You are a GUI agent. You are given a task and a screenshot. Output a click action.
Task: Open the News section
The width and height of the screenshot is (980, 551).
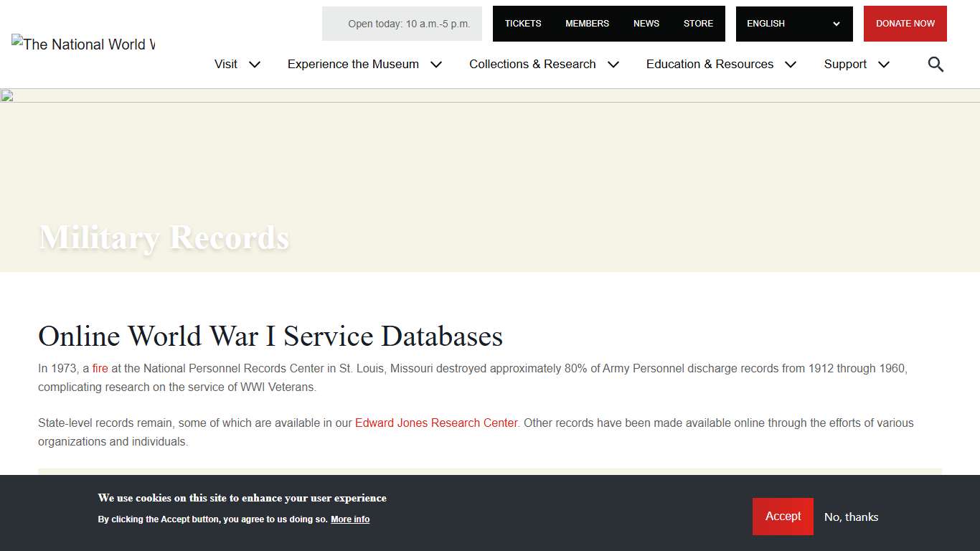point(646,24)
